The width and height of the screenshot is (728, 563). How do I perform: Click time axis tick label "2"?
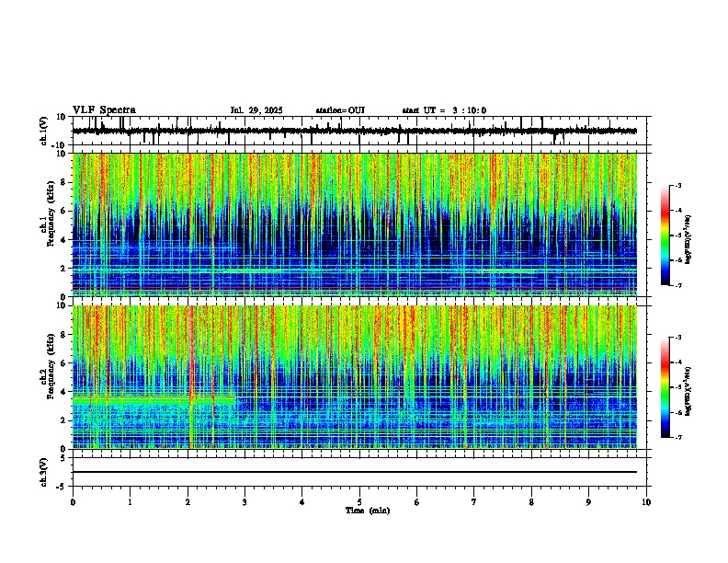188,502
